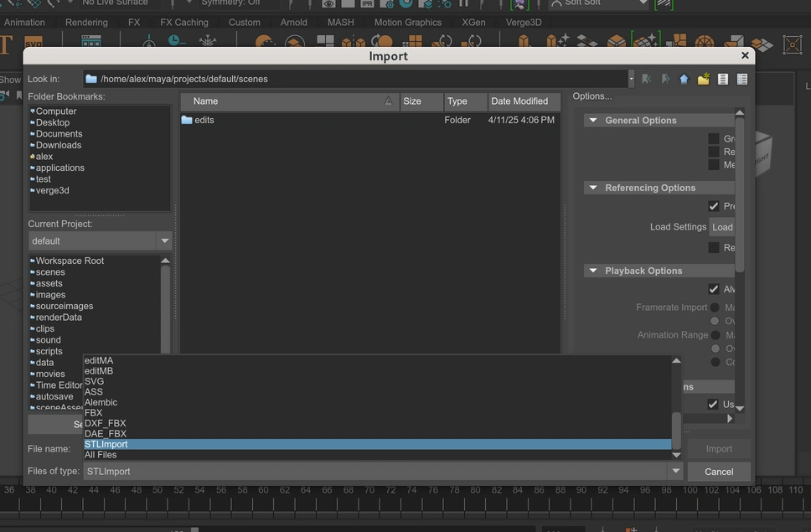The image size is (811, 532).
Task: Open the MASH shelf tab
Action: (340, 23)
